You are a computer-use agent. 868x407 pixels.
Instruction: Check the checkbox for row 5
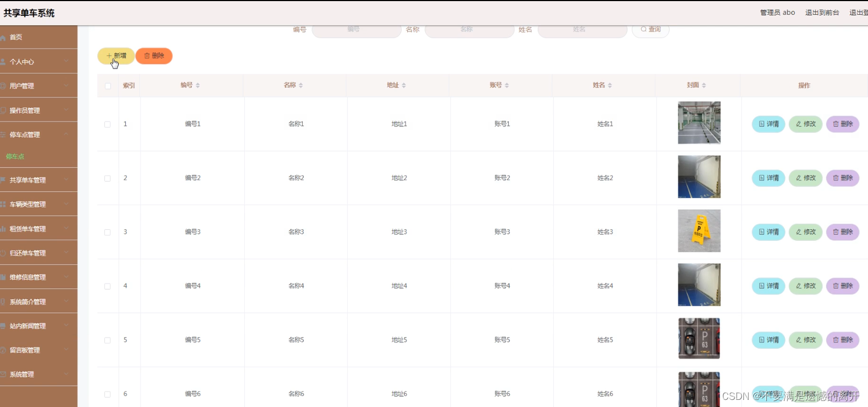[108, 340]
